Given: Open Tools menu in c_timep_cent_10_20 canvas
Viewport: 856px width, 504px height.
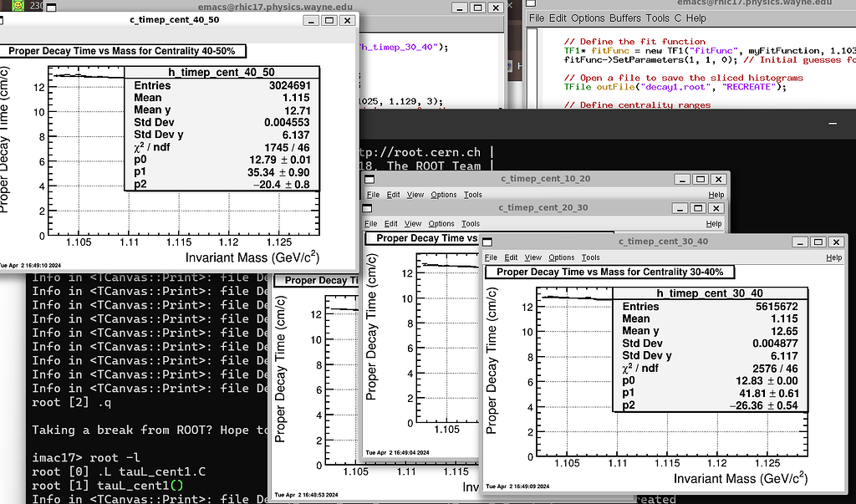Looking at the screenshot, I should (473, 195).
